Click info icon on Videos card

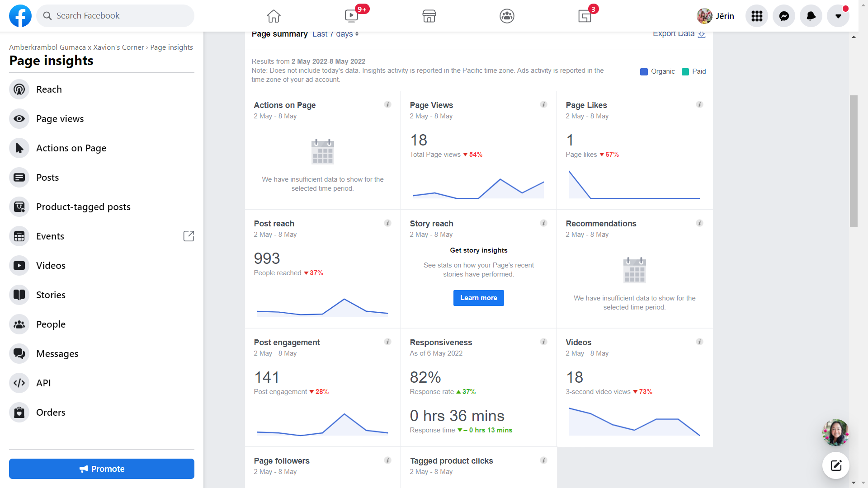coord(699,342)
